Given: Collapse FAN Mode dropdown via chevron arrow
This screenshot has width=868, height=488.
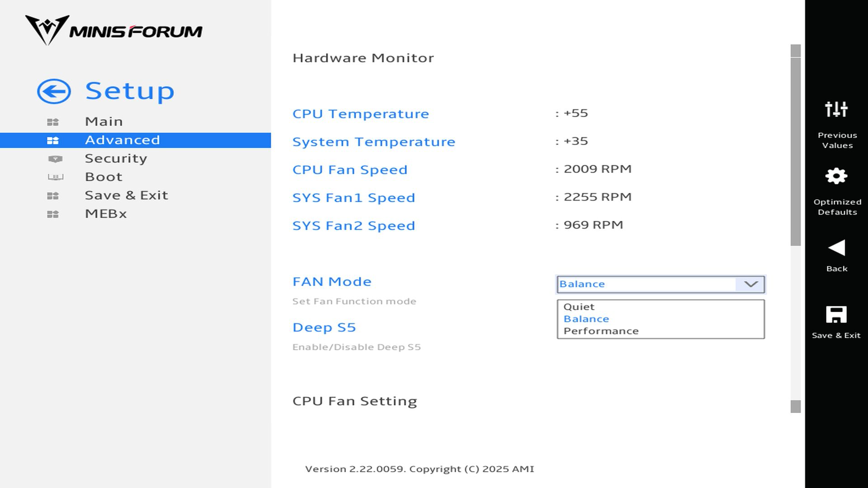Looking at the screenshot, I should pos(750,284).
